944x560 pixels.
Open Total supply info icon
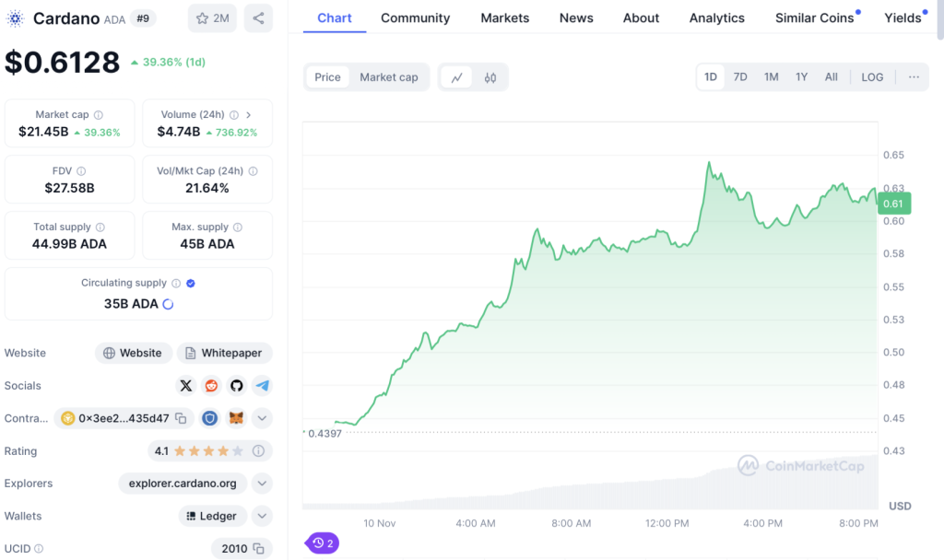(x=100, y=227)
